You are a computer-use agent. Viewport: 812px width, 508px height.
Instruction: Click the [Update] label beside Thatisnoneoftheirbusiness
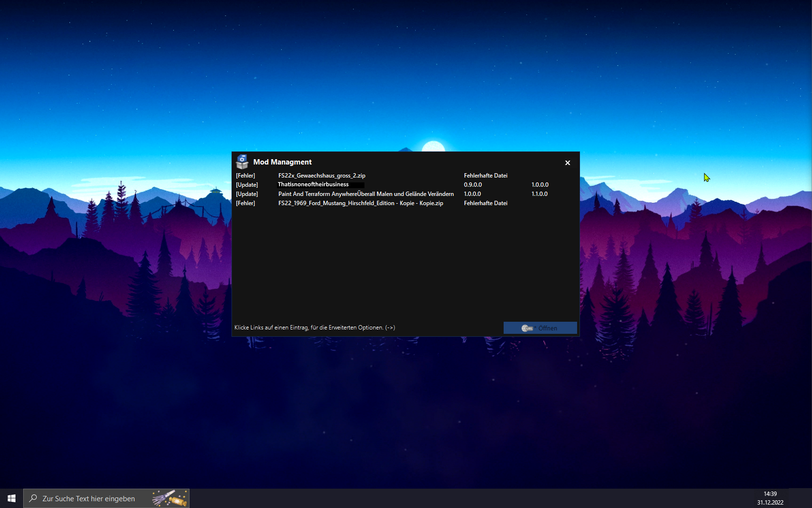(x=247, y=185)
